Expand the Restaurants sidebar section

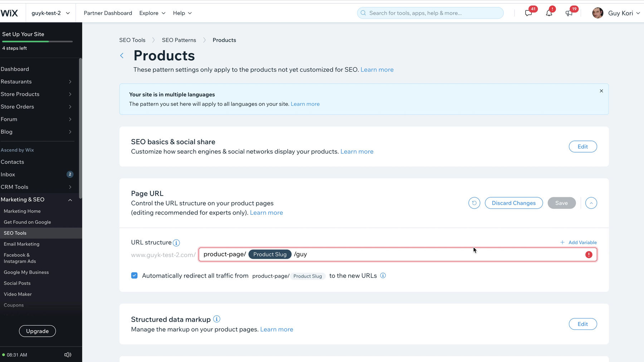70,82
